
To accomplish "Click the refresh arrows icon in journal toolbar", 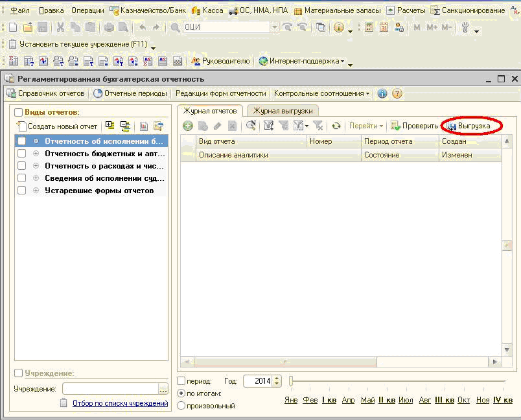I will (336, 126).
